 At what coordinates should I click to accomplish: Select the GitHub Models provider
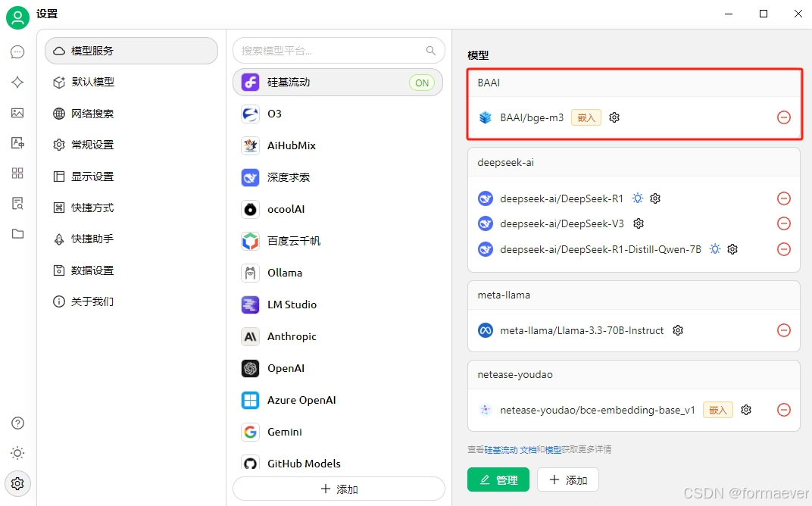pos(339,463)
